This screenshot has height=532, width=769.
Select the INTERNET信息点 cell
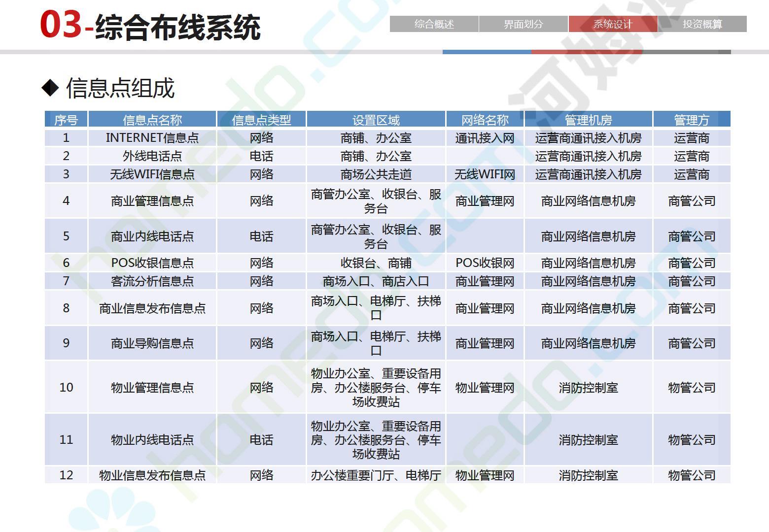click(152, 138)
